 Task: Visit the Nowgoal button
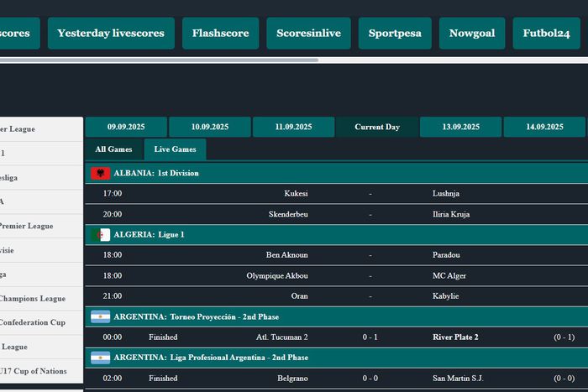pyautogui.click(x=471, y=34)
